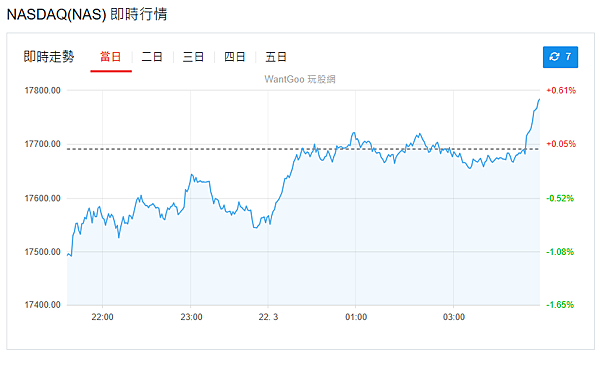This screenshot has width=600, height=365.
Task: Select the 當日 tab
Action: pyautogui.click(x=111, y=57)
